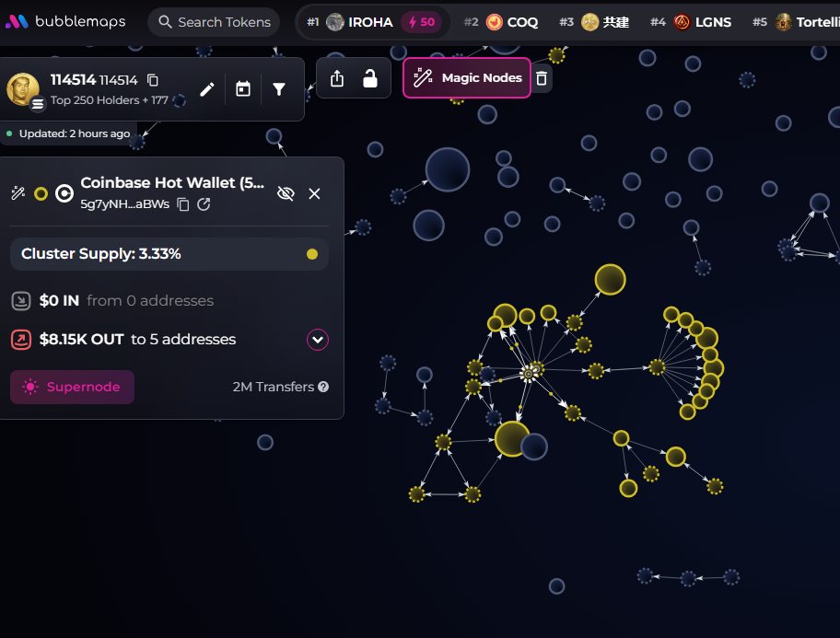Click the search magnifier icon

[x=165, y=22]
